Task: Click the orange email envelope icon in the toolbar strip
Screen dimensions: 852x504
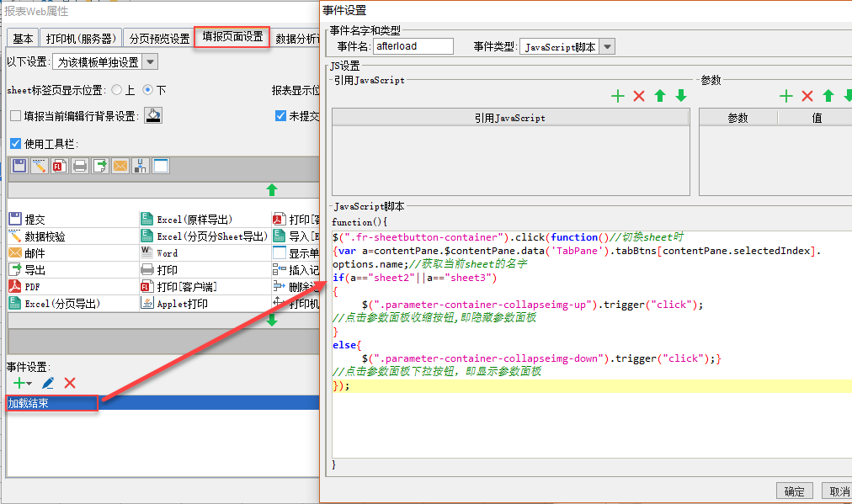Action: click(x=120, y=166)
